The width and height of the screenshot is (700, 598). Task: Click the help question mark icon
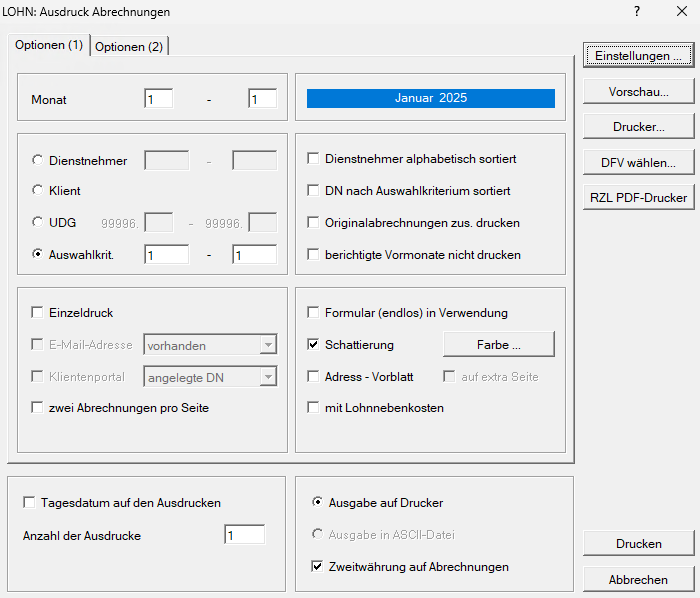pyautogui.click(x=637, y=12)
